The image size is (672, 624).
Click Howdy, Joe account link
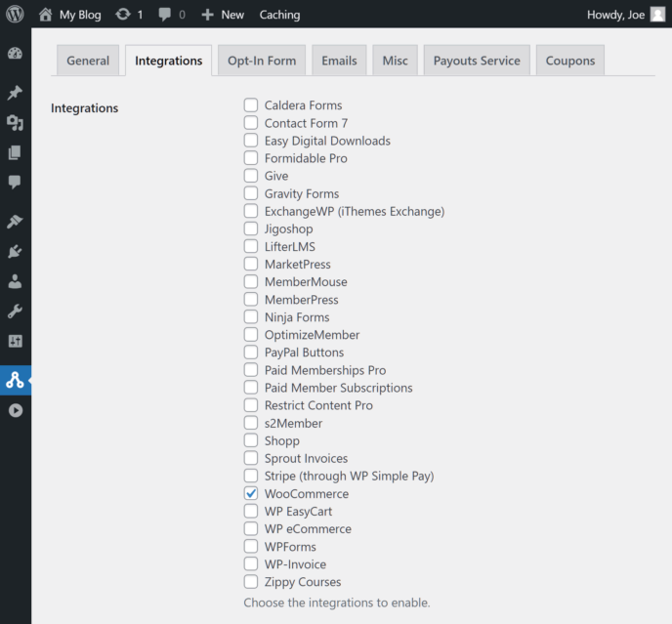point(615,15)
